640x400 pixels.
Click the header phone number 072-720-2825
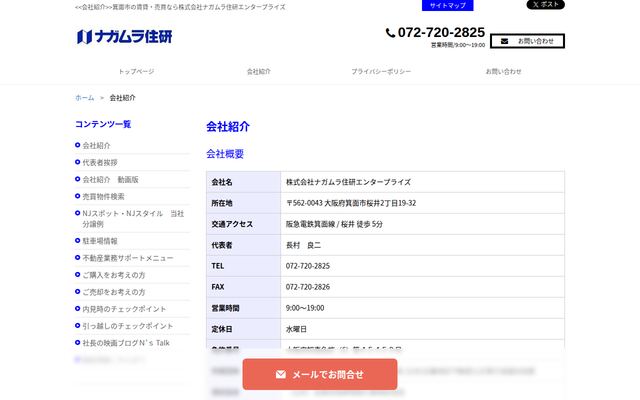click(441, 32)
